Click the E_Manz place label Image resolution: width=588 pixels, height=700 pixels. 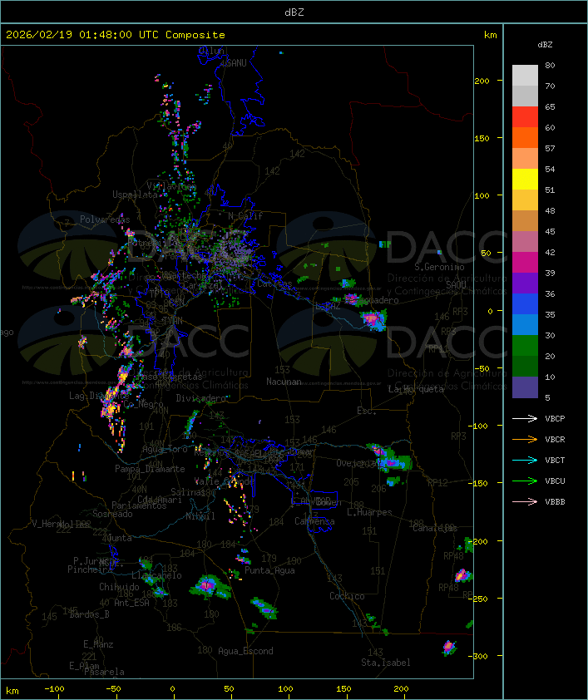tap(98, 644)
